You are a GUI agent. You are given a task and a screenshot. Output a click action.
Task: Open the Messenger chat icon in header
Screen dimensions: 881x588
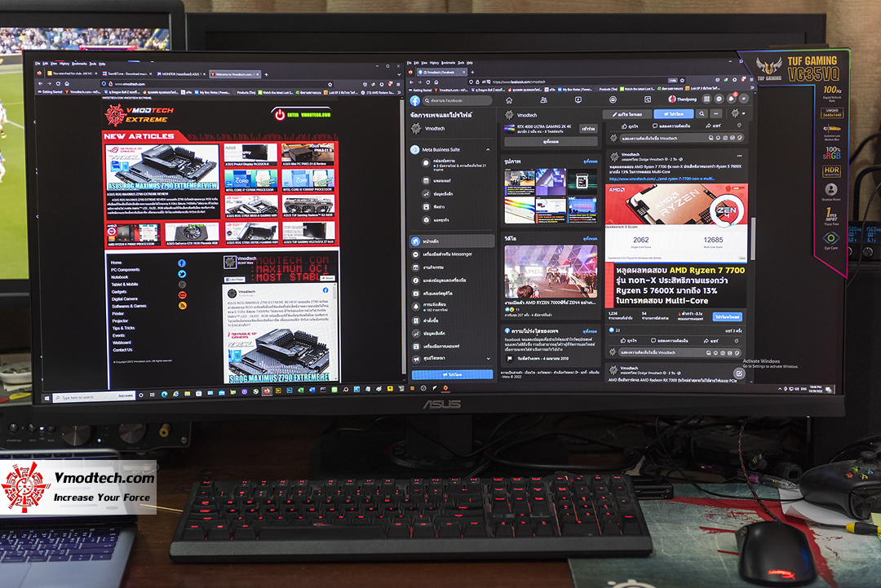pyautogui.click(x=719, y=99)
